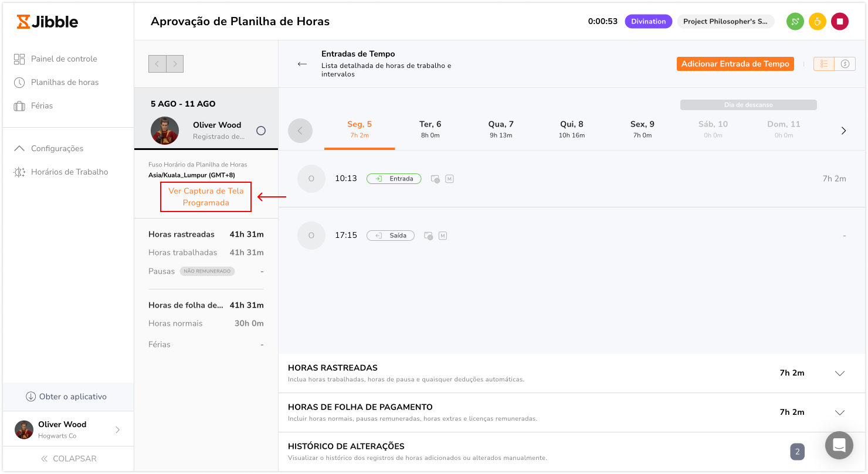Viewport: 868px width, 474px height.
Task: Expand the Horas Rastreadas section
Action: click(x=839, y=373)
